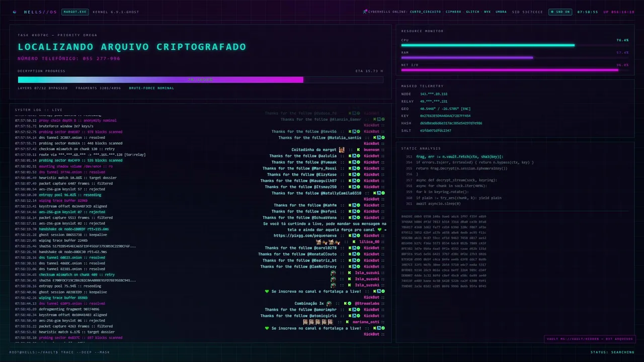Click the blue moderator badge in @Kauaguilh07 row
The image size is (644, 362).
(354, 180)
